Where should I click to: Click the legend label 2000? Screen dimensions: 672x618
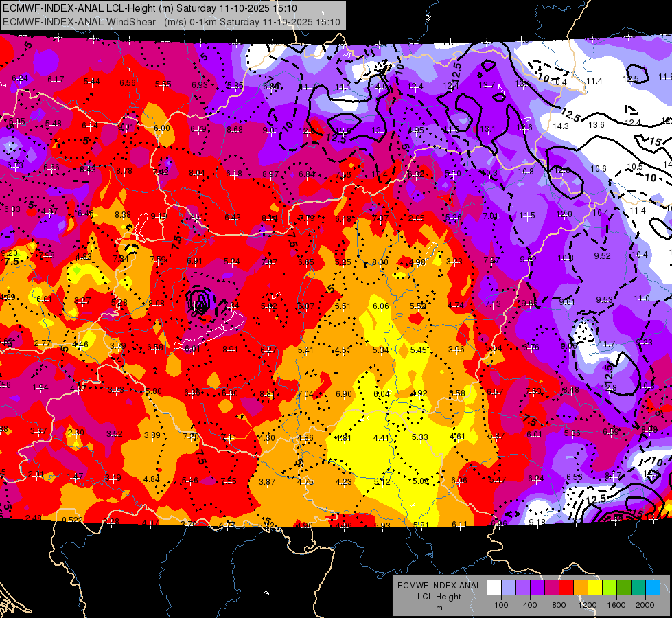pyautogui.click(x=645, y=605)
